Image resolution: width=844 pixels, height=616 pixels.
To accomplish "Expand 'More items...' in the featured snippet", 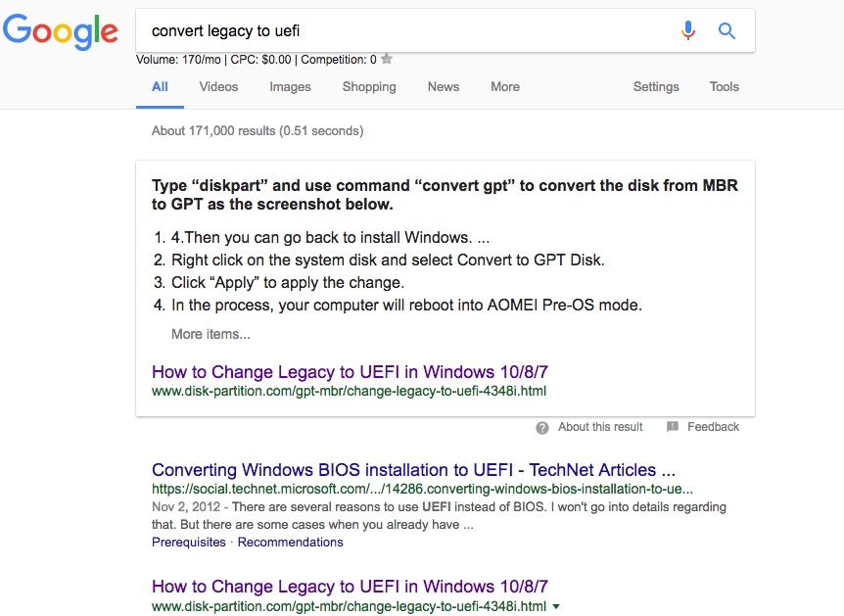I will (x=211, y=334).
